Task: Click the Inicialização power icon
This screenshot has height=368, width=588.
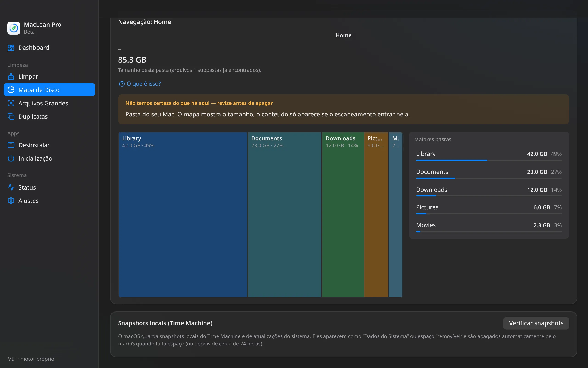Action: [11, 158]
